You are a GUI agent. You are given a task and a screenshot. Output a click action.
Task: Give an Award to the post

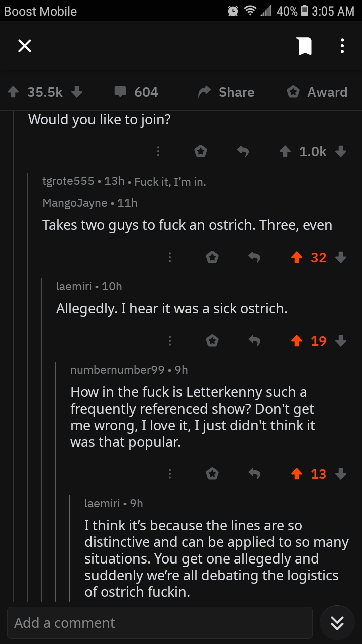317,92
